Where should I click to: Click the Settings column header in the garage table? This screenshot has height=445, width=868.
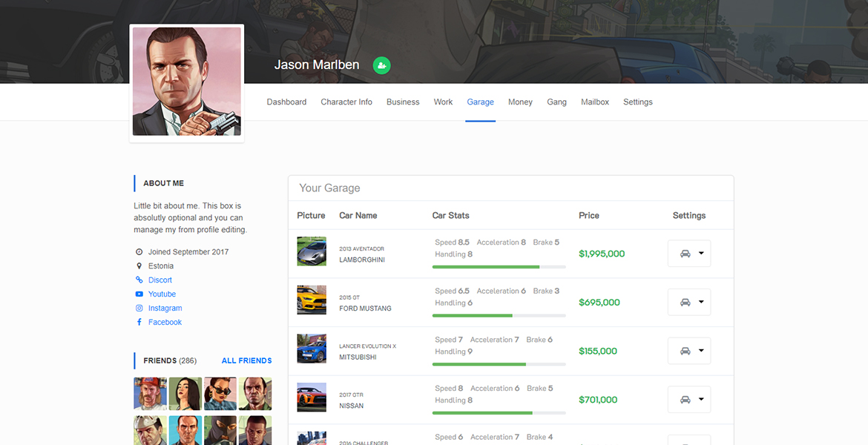pyautogui.click(x=689, y=215)
